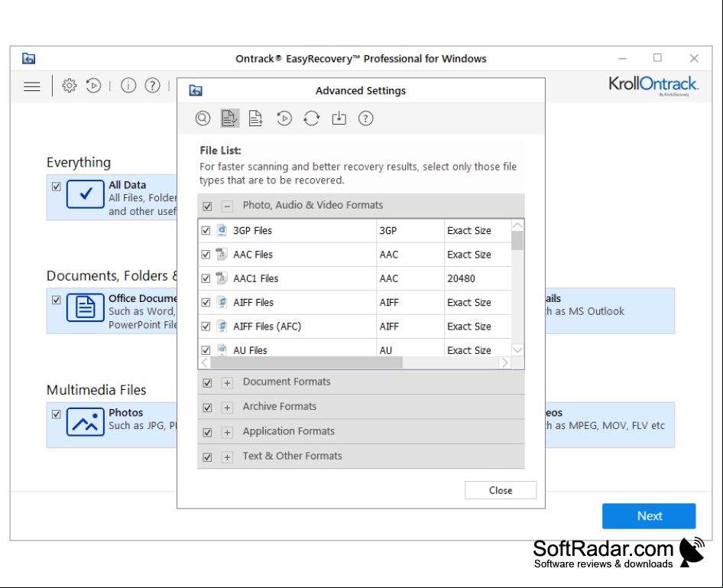Click the AIFF Files (AFC) file-type icon
This screenshot has width=723, height=588.
[x=222, y=326]
